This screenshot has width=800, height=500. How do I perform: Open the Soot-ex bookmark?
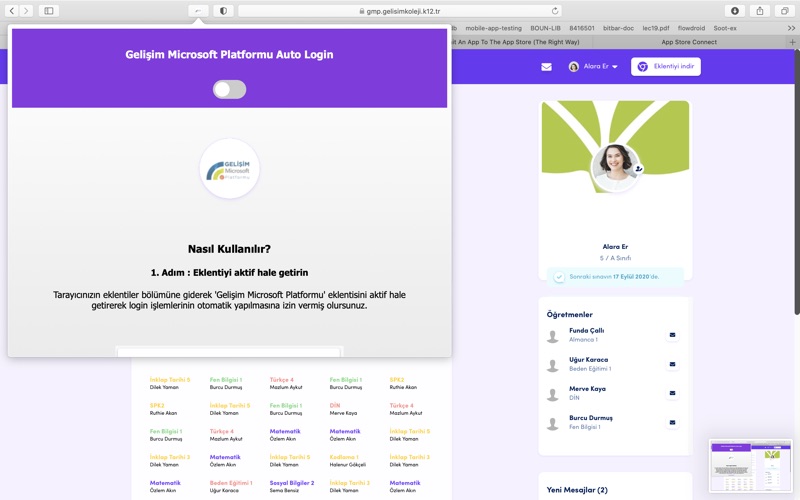click(725, 28)
